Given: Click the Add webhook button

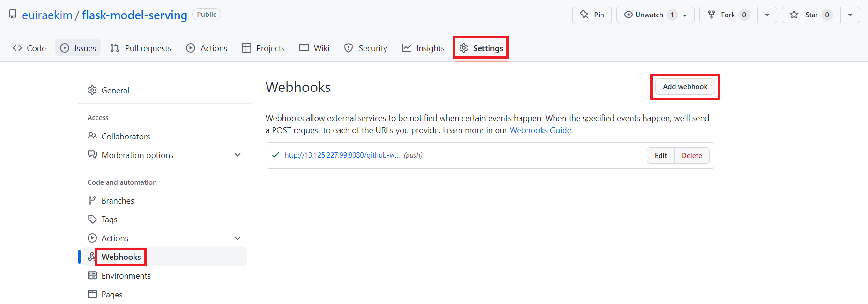Looking at the screenshot, I should click(x=685, y=87).
